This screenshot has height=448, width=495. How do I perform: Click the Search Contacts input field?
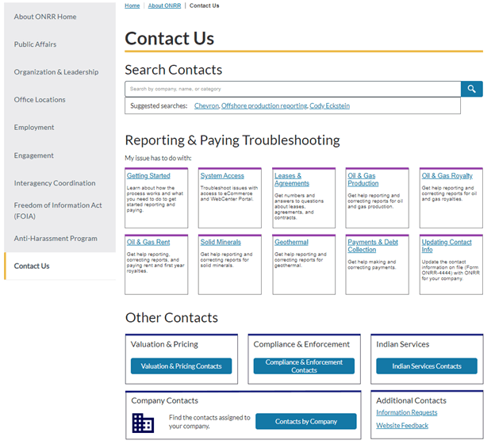tap(293, 90)
